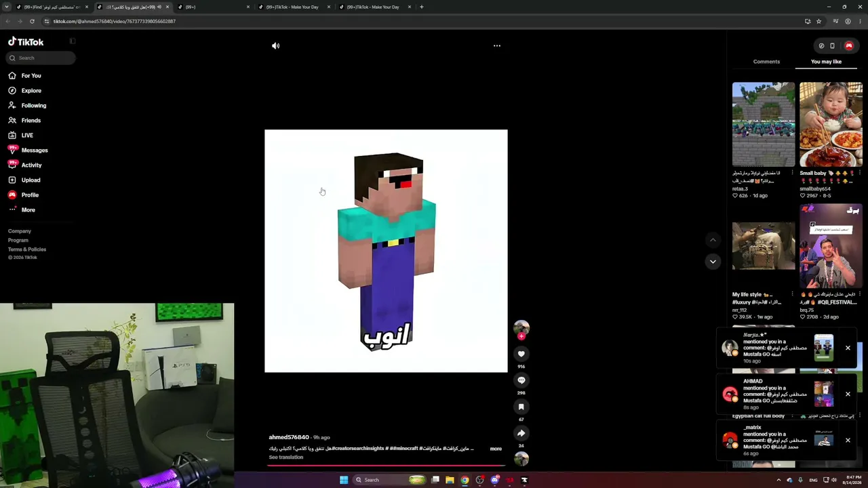868x488 pixels.
Task: Bookmark this page with the star icon
Action: point(818,21)
